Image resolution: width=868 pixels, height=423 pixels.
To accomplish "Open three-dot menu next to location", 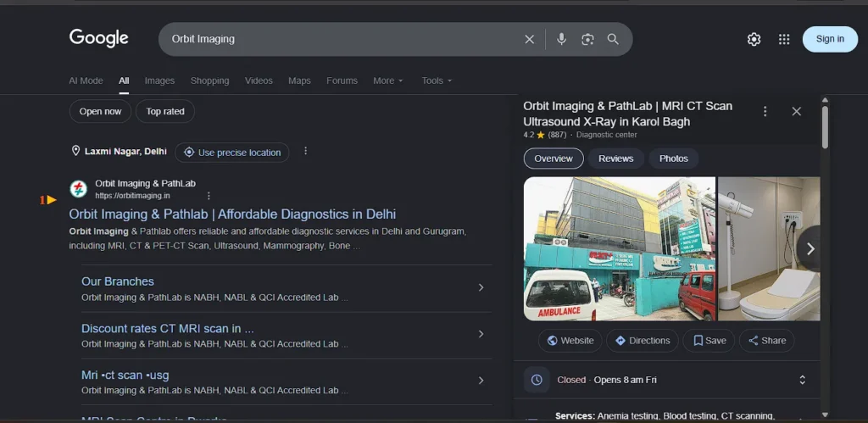I will point(305,151).
